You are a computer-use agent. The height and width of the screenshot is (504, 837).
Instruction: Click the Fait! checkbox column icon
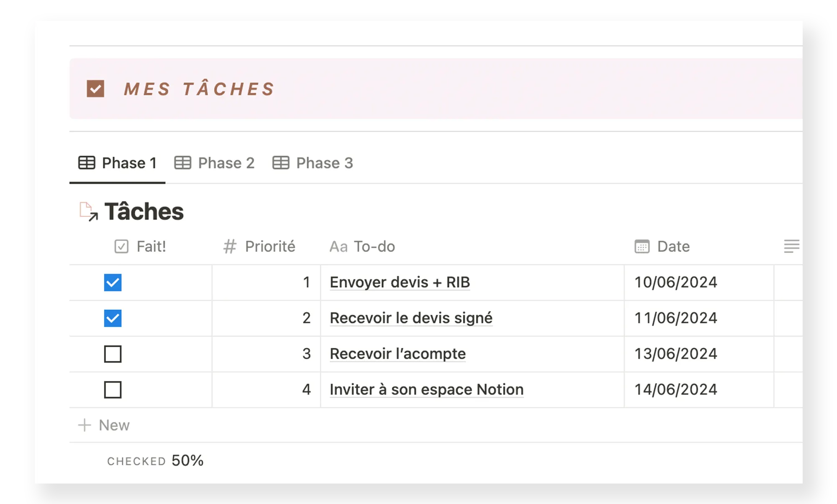pyautogui.click(x=121, y=246)
